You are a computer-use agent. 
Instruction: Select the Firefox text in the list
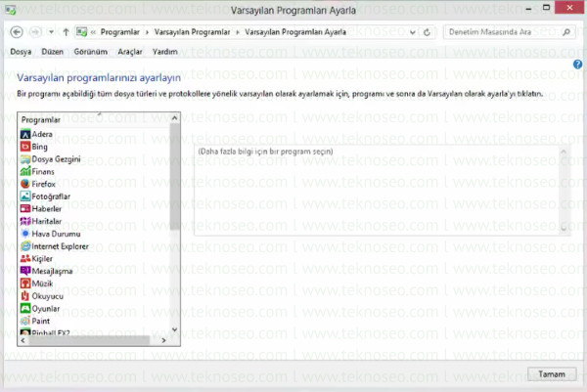[43, 184]
